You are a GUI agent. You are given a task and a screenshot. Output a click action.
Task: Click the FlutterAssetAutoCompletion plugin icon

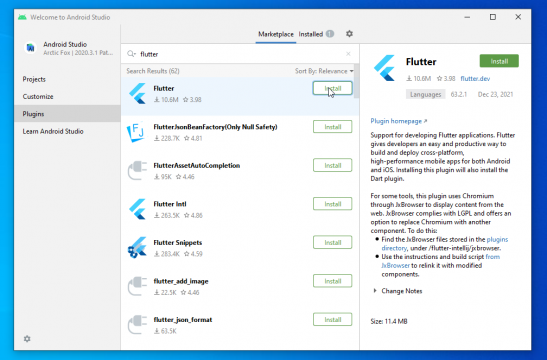click(x=137, y=171)
